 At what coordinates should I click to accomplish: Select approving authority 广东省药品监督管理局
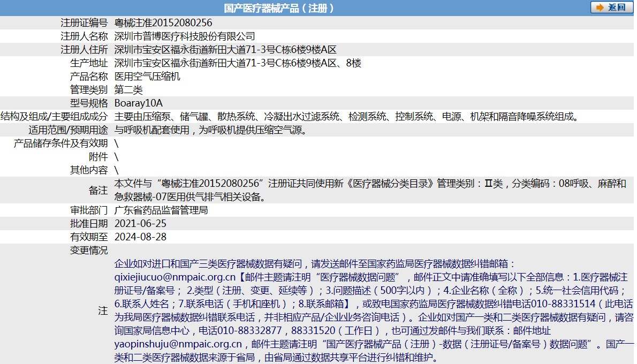[161, 210]
